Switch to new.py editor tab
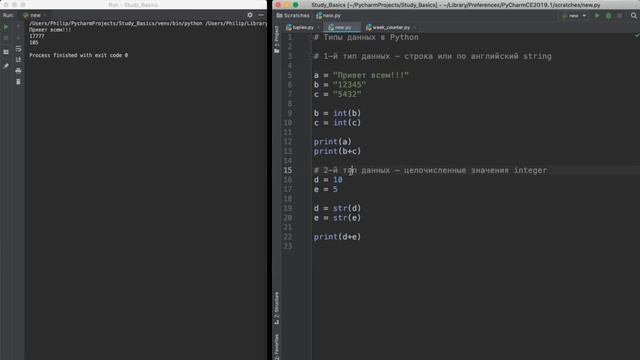The height and width of the screenshot is (360, 640). 341,27
